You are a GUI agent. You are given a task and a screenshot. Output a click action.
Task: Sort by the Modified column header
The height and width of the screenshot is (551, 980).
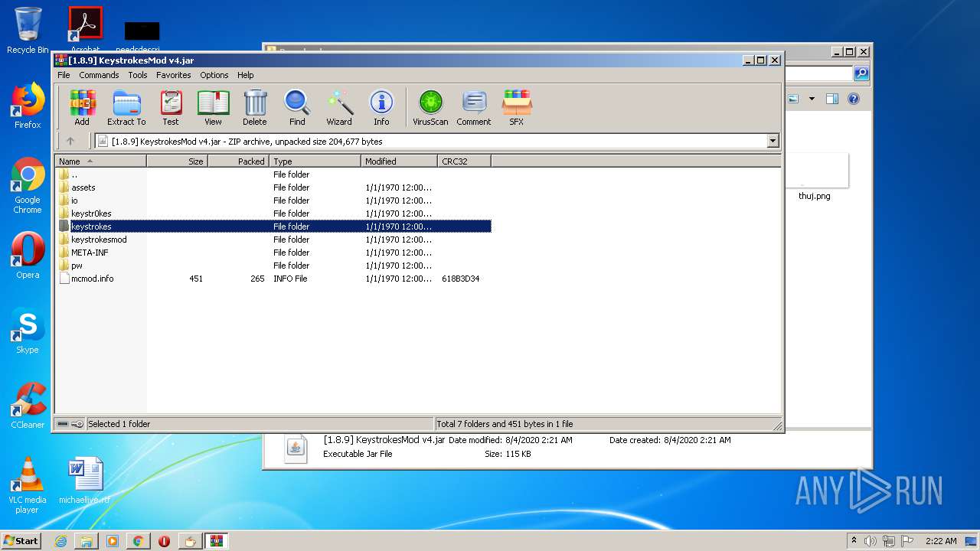pos(399,161)
